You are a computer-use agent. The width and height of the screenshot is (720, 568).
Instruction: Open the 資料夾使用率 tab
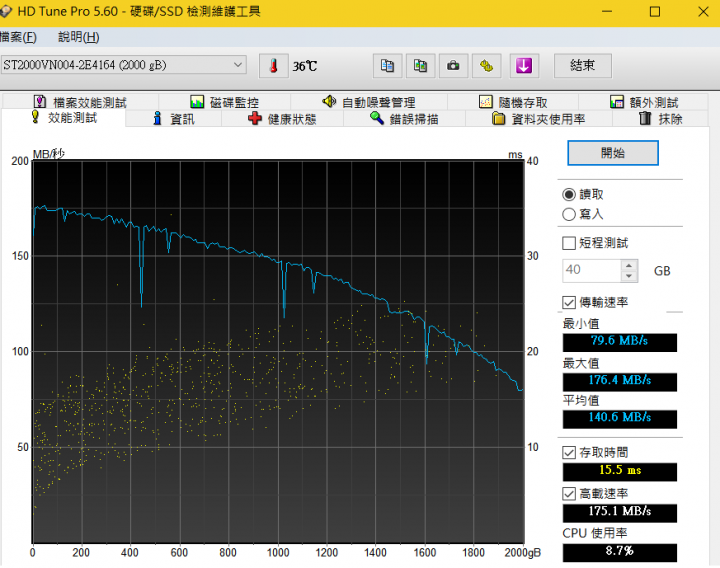[x=539, y=119]
